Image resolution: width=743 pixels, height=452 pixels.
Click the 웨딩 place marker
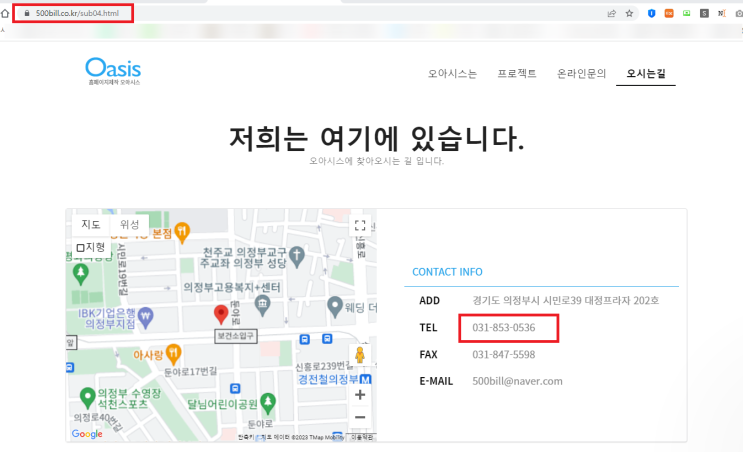coord(335,307)
